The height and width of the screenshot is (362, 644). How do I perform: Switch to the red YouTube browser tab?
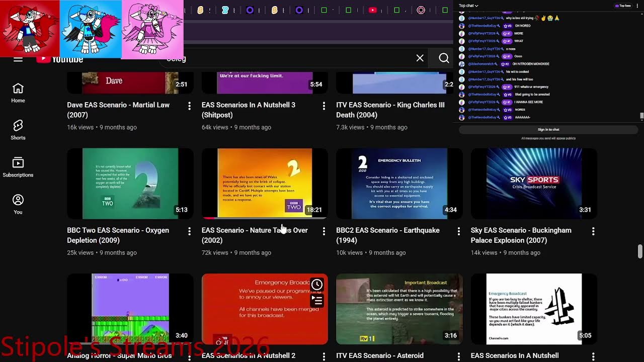[x=373, y=10]
